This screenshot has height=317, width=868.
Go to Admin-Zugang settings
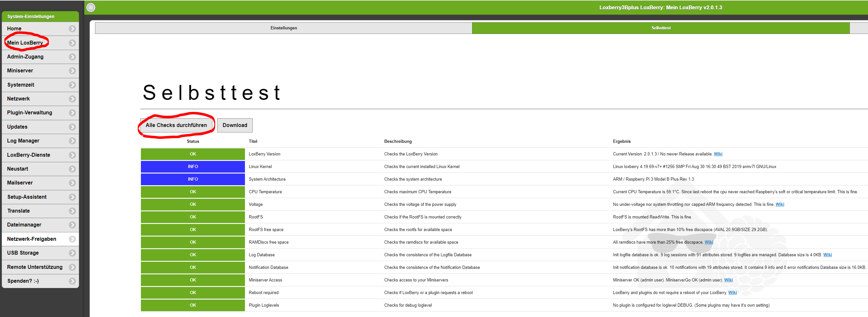(40, 57)
